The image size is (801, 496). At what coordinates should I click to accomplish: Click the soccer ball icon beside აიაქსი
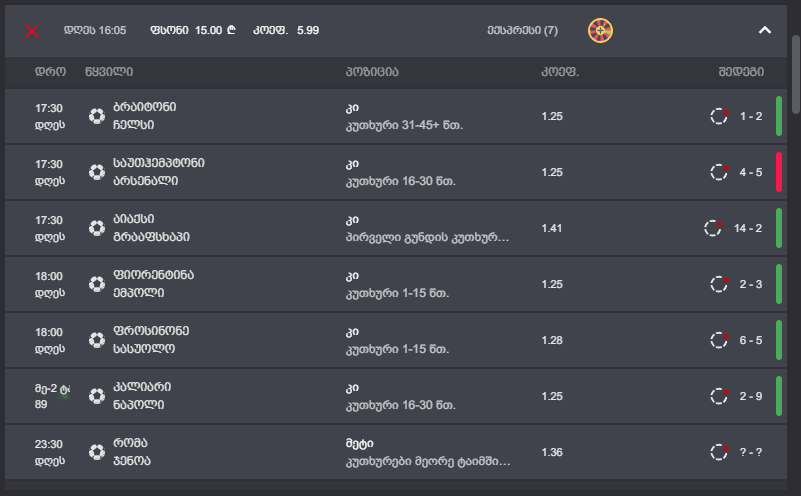click(97, 228)
